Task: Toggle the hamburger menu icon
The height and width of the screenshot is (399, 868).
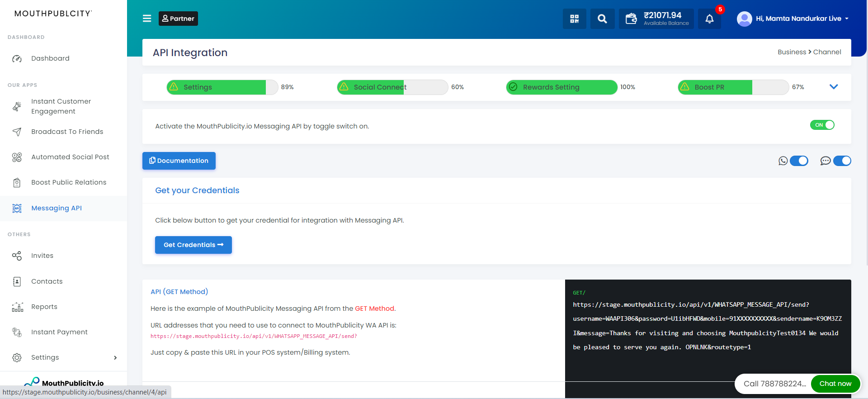Action: click(147, 19)
